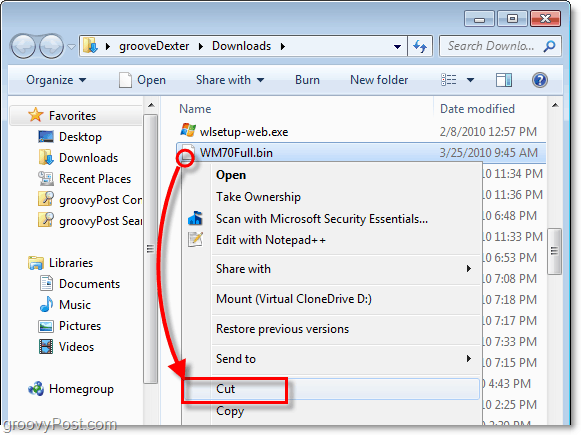Viewport: 581px width, 435px height.
Task: Open the Documents library
Action: pos(89,284)
